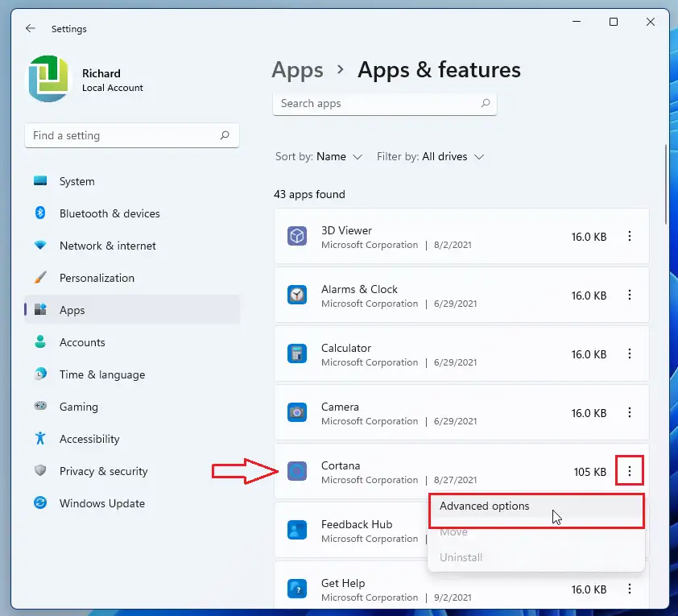Click the Cortana app icon
Image resolution: width=678 pixels, height=616 pixels.
click(x=297, y=471)
